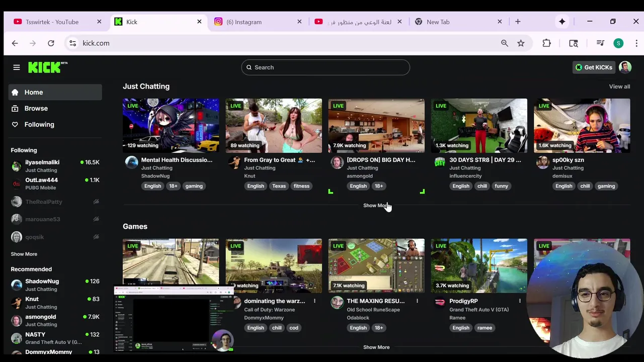Click Knut channel avatar under stream card
Screen dimensions: 644x362
234,162
